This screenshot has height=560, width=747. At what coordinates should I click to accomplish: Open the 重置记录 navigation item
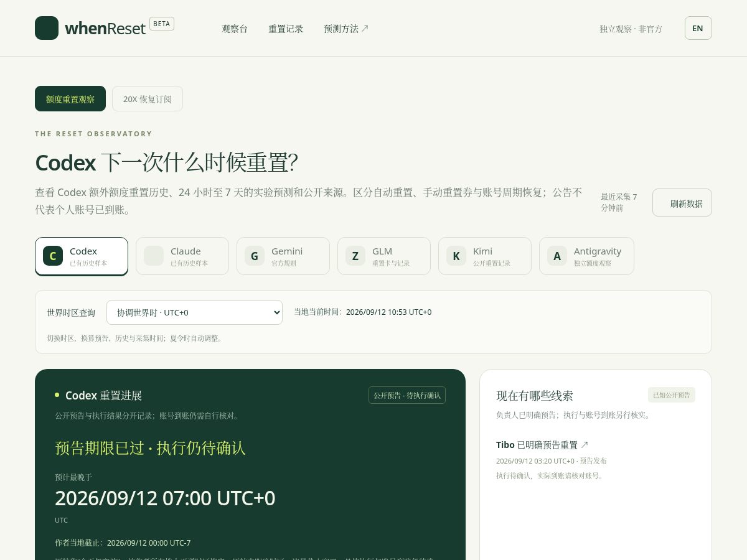pos(286,29)
